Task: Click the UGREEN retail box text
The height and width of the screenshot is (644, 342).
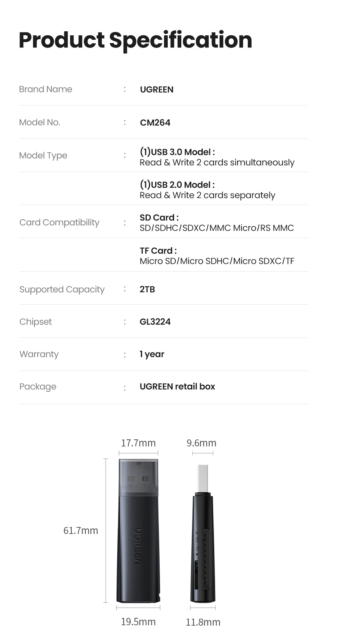Action: 177,387
